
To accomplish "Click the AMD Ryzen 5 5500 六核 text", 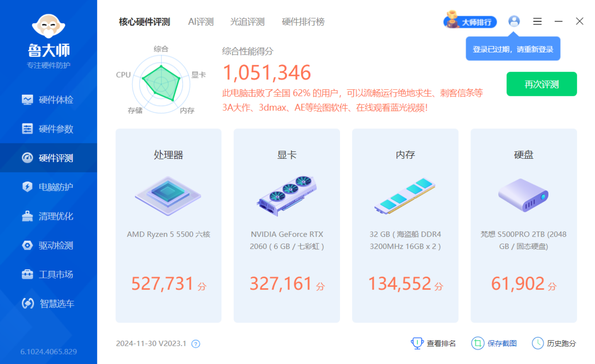I will pyautogui.click(x=169, y=235).
